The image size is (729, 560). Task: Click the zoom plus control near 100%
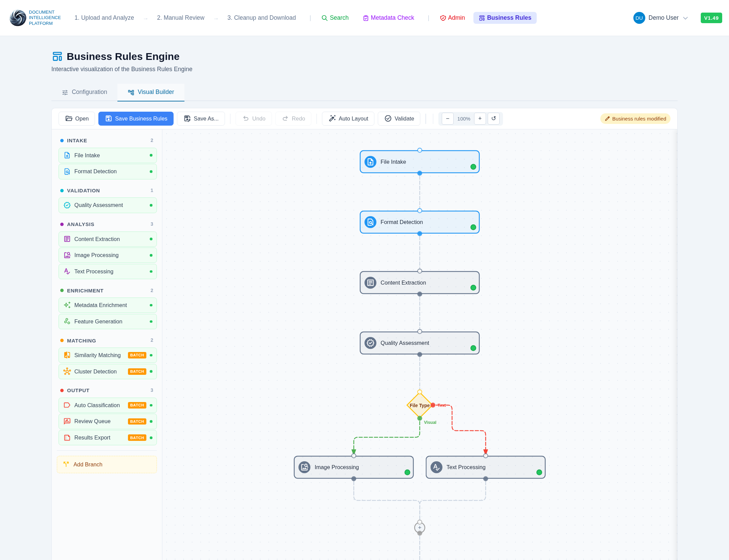click(480, 118)
